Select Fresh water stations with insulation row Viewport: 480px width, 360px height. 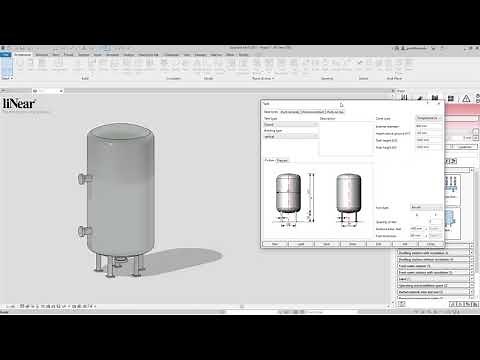[433, 272]
